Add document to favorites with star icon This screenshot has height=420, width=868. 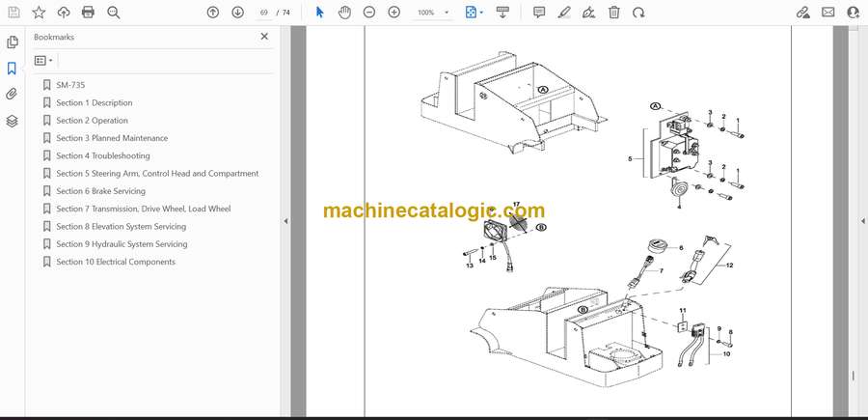(x=39, y=13)
